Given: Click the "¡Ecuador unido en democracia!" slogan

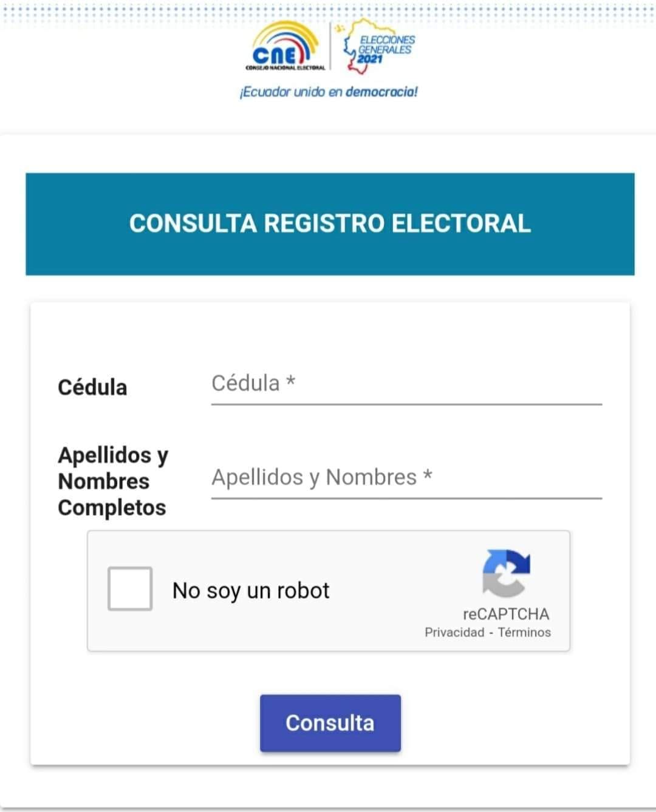Looking at the screenshot, I should (329, 92).
